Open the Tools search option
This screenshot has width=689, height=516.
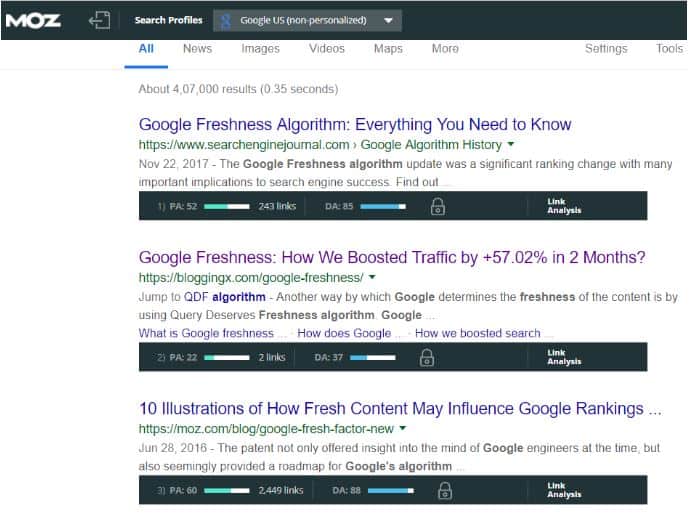pos(669,49)
